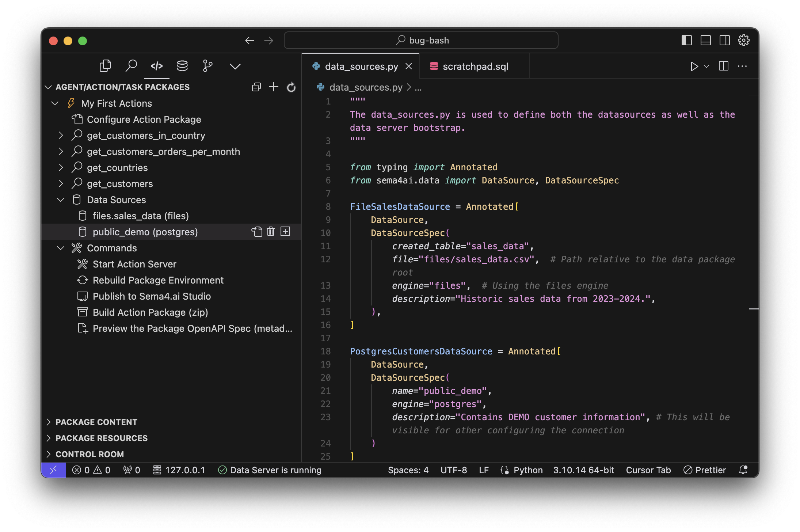800x532 pixels.
Task: Go forward with the right arrow
Action: point(269,41)
